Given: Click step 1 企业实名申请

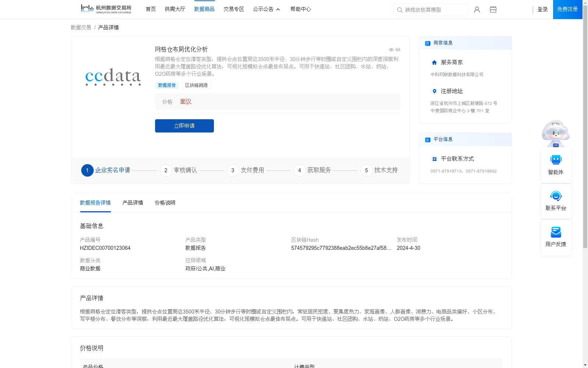Looking at the screenshot, I should click(x=106, y=170).
